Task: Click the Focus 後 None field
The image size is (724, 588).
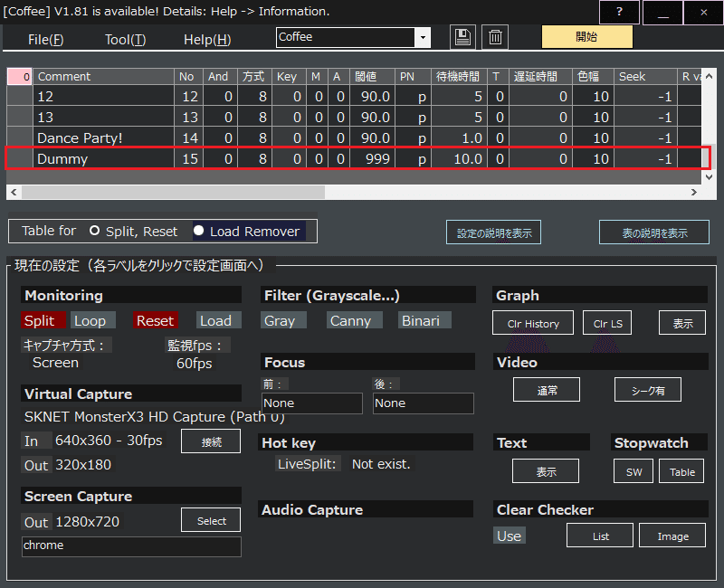Action: pyautogui.click(x=424, y=403)
